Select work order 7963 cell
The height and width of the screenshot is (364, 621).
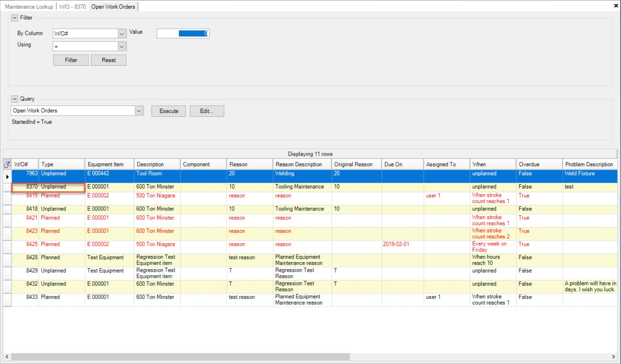(25, 176)
